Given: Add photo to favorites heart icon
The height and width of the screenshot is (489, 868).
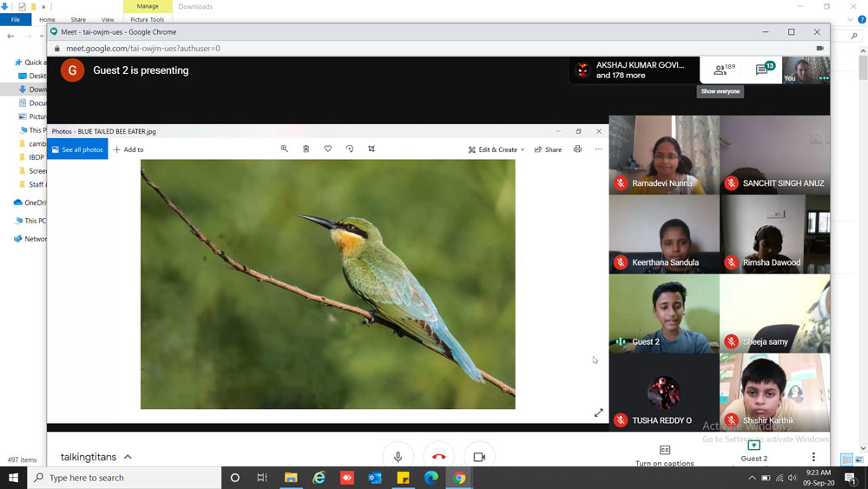Looking at the screenshot, I should pyautogui.click(x=328, y=149).
